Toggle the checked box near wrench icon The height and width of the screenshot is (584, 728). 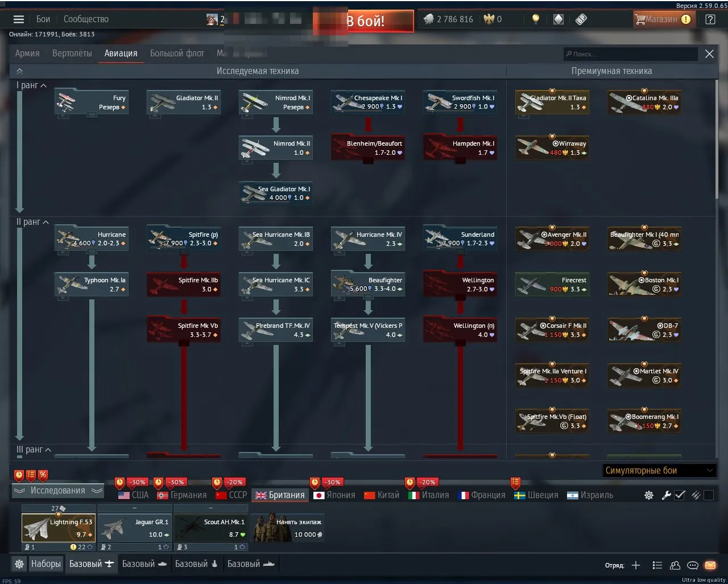click(680, 495)
